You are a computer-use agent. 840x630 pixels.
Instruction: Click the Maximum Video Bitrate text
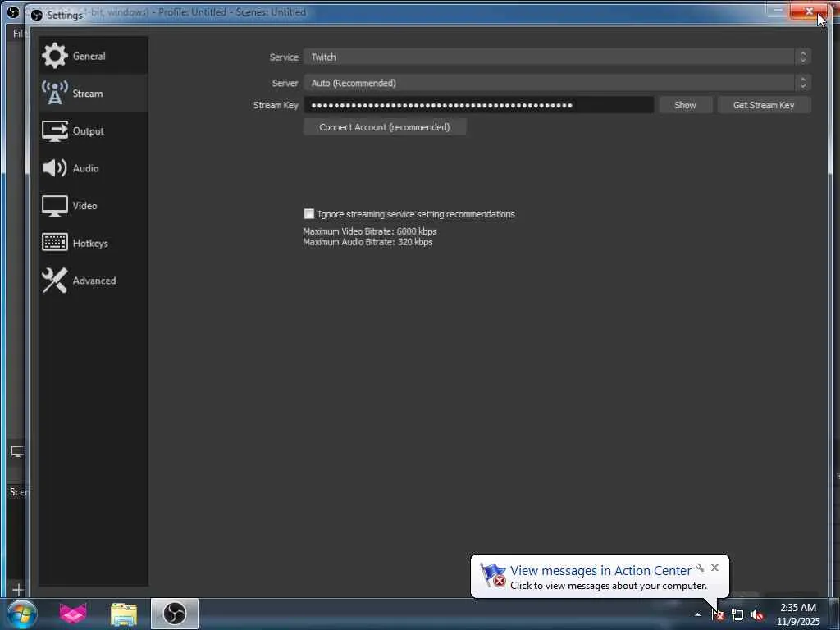pos(370,231)
